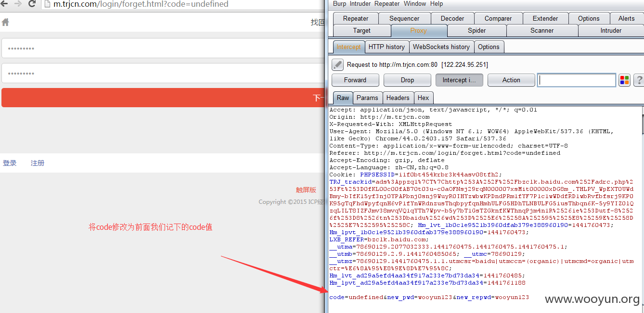The image size is (644, 313).
Task: Select the Hex view tab
Action: pyautogui.click(x=424, y=98)
